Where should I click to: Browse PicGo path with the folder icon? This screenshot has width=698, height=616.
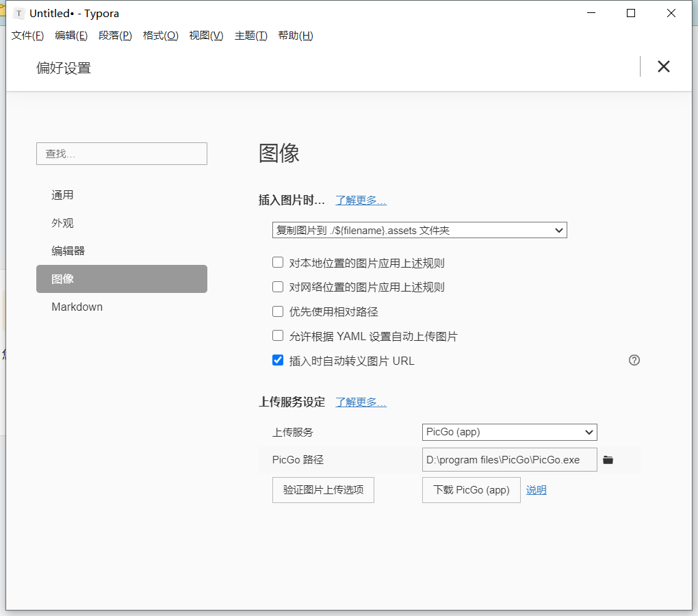608,460
